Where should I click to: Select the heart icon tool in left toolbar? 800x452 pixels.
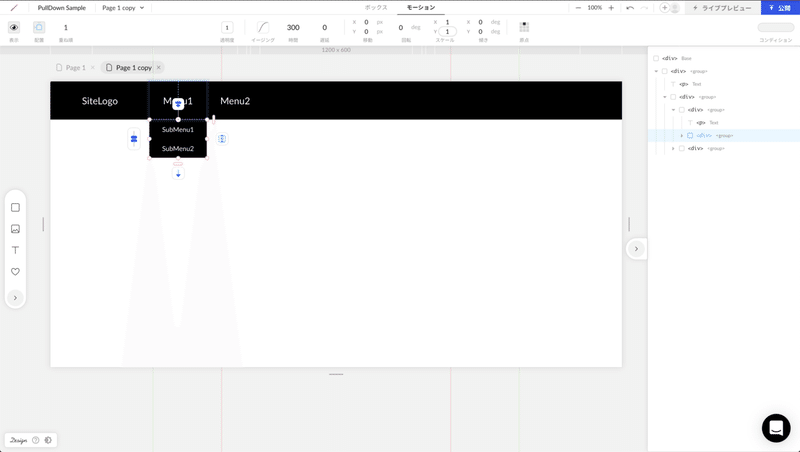(x=15, y=271)
